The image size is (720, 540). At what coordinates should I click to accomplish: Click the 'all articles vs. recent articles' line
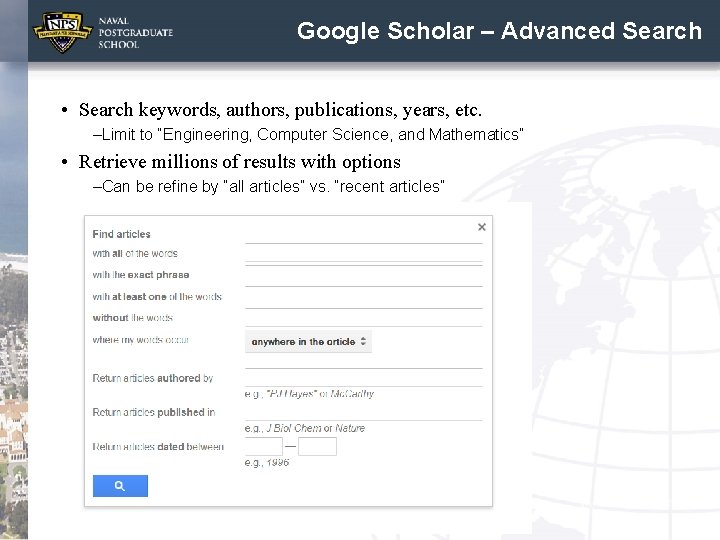tap(269, 186)
